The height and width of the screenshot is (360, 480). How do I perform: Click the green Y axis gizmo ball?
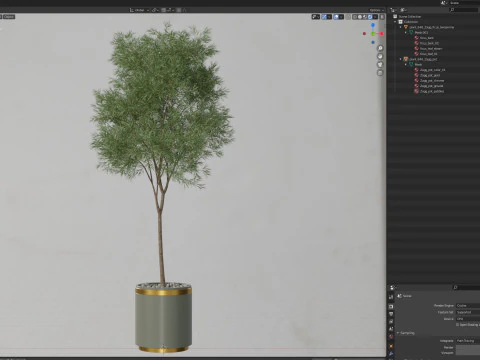(373, 34)
